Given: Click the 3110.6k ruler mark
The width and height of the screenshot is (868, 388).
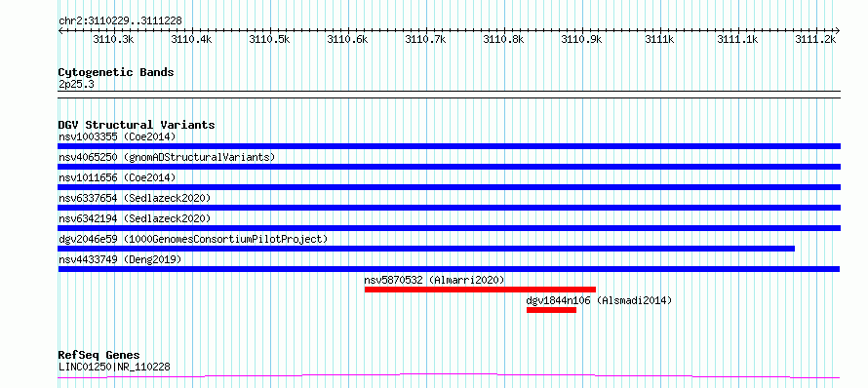Looking at the screenshot, I should coord(347,39).
